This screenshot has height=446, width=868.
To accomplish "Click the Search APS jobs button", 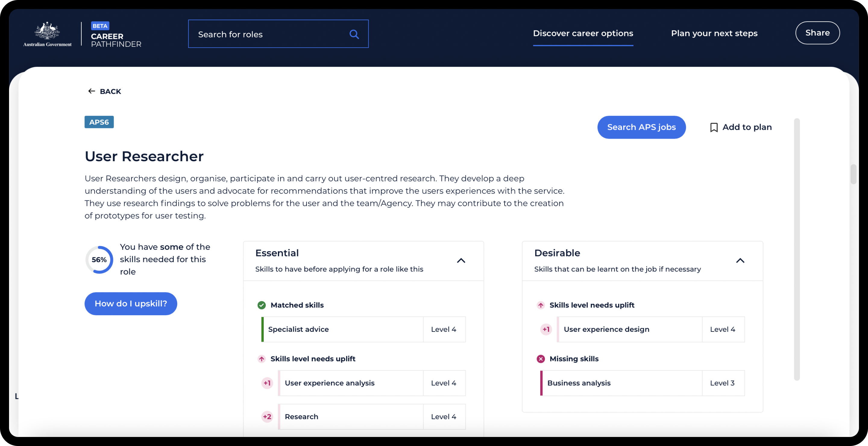I will pyautogui.click(x=641, y=127).
